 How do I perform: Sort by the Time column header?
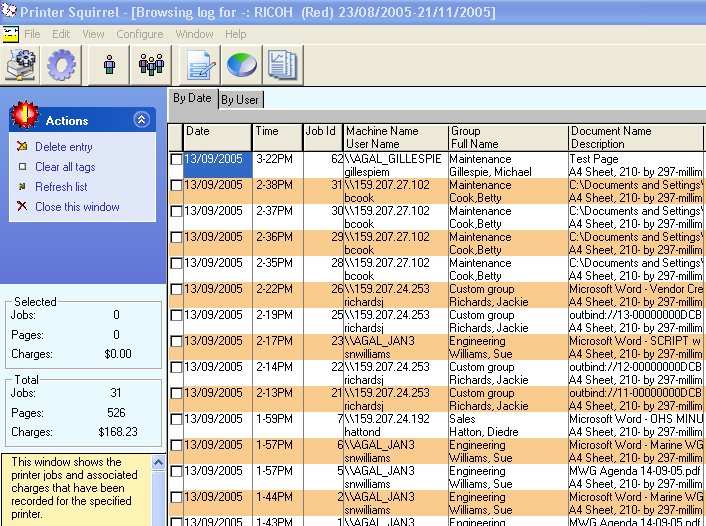[277, 137]
